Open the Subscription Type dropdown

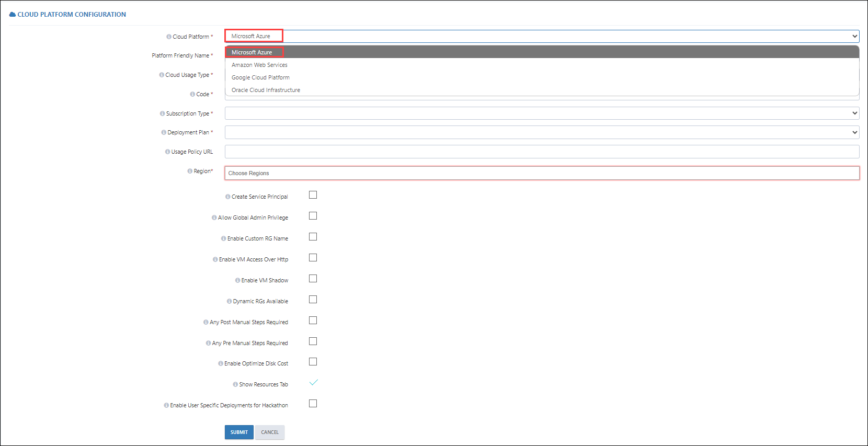[x=542, y=113]
